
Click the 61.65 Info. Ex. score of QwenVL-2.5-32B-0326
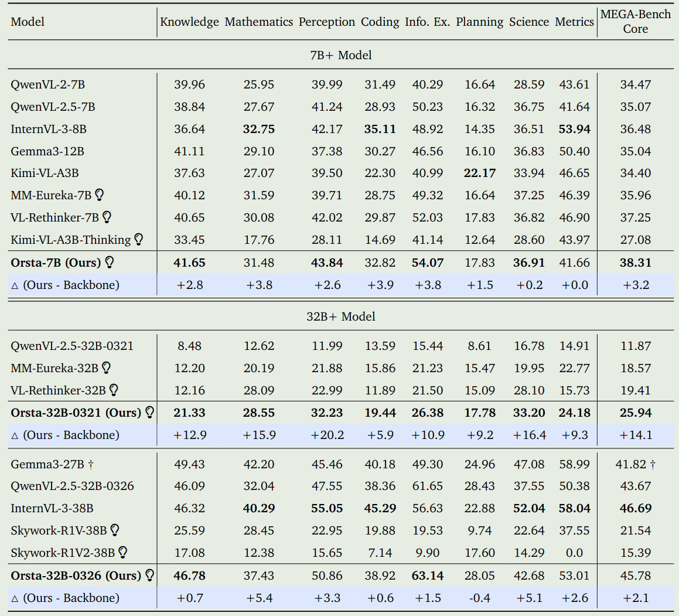428,486
